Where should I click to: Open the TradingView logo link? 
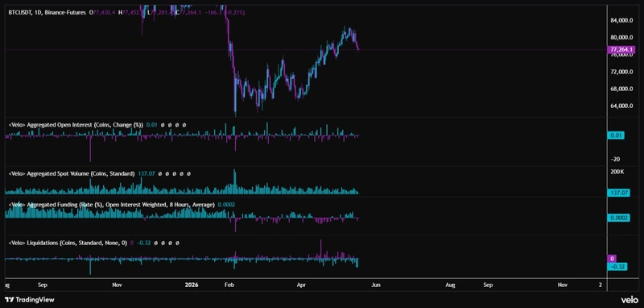coord(29,300)
